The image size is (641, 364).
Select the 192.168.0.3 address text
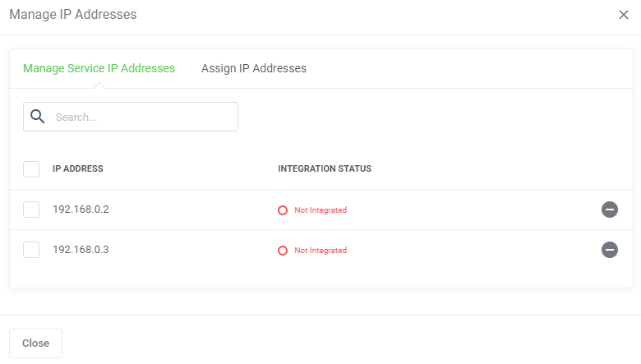(x=81, y=249)
